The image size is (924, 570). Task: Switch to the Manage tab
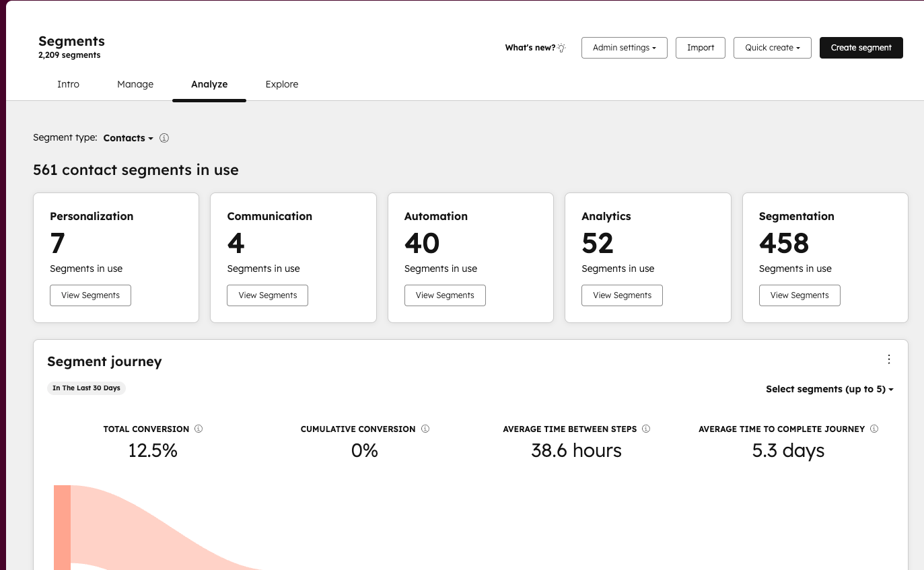pyautogui.click(x=135, y=84)
